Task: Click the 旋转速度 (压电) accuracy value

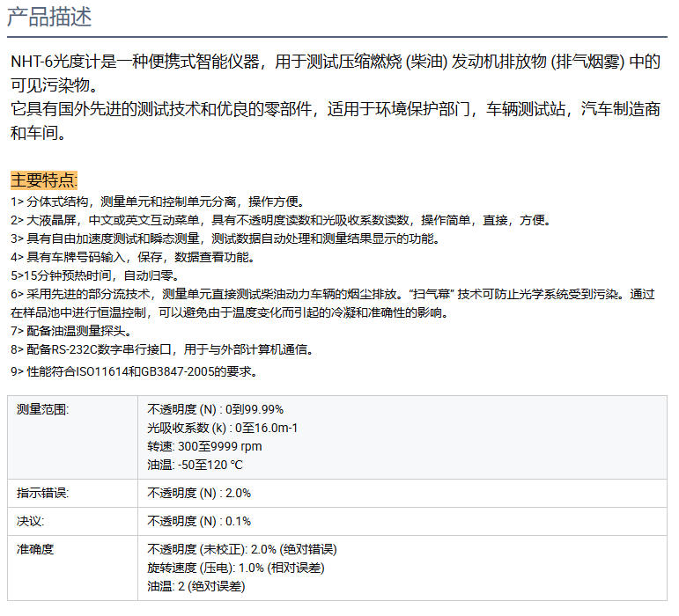Action: click(x=235, y=568)
